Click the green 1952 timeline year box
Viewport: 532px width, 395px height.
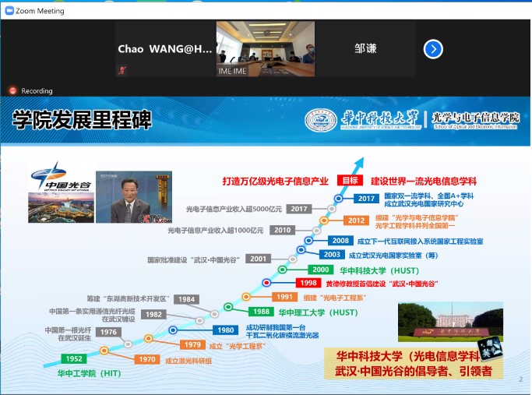74,358
